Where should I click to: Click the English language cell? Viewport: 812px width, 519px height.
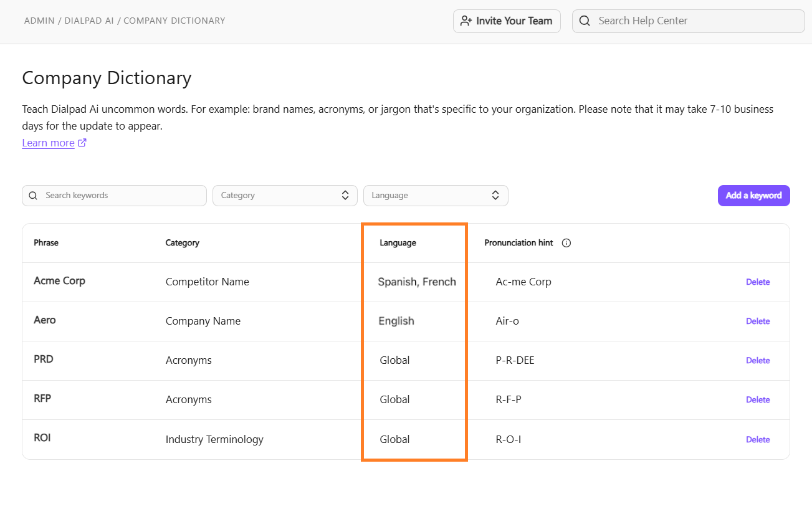click(x=396, y=321)
